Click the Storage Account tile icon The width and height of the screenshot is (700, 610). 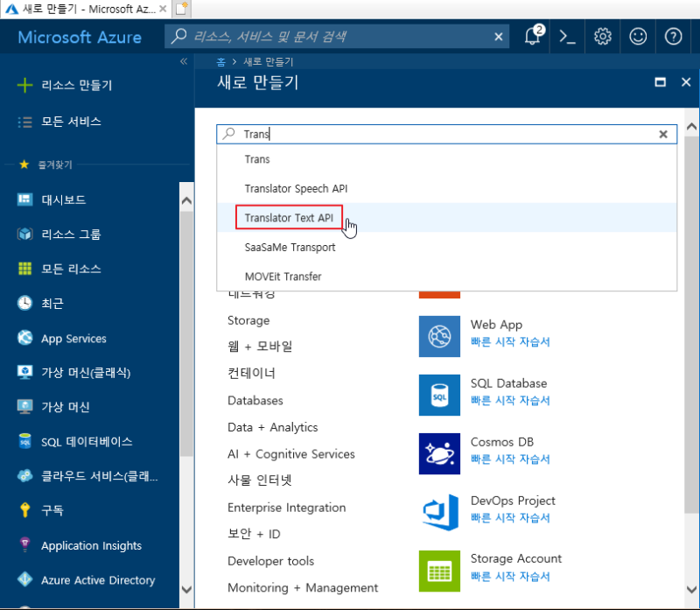click(x=439, y=571)
